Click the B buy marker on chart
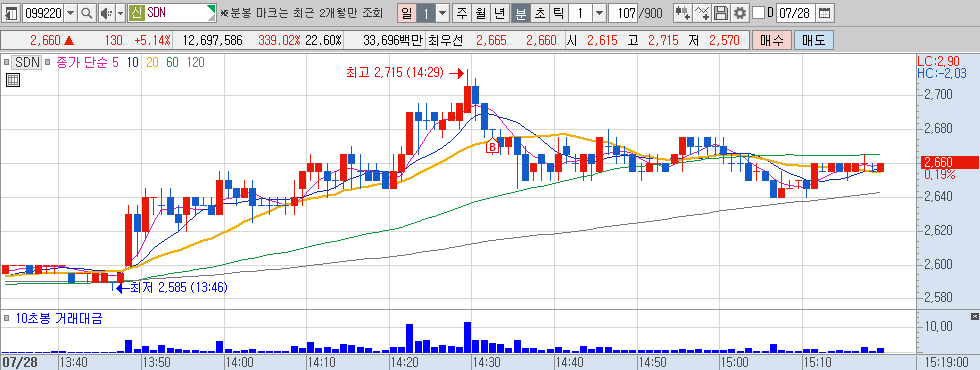This screenshot has width=980, height=370. point(492,146)
